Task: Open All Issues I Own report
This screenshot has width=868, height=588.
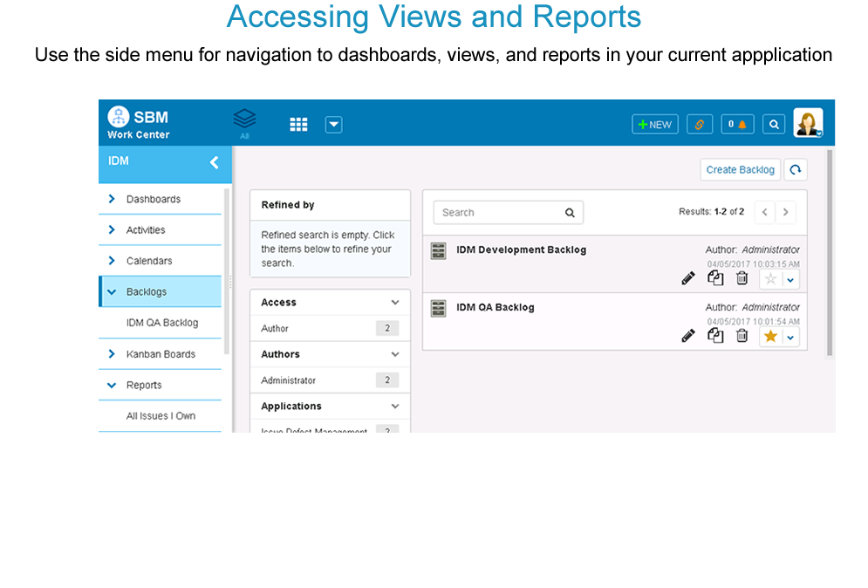Action: pos(161,416)
